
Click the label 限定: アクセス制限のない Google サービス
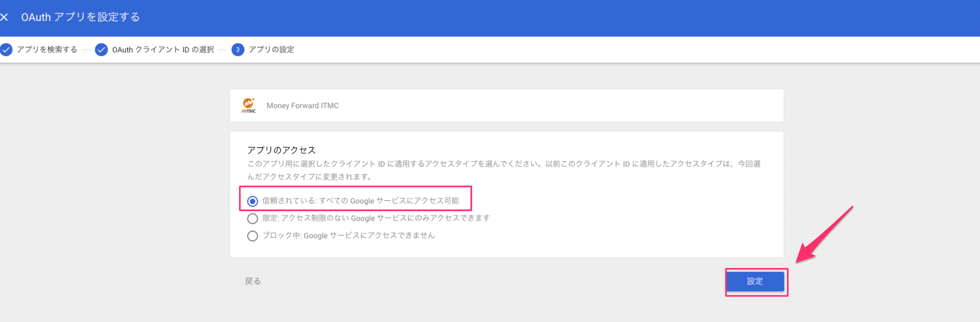(376, 218)
